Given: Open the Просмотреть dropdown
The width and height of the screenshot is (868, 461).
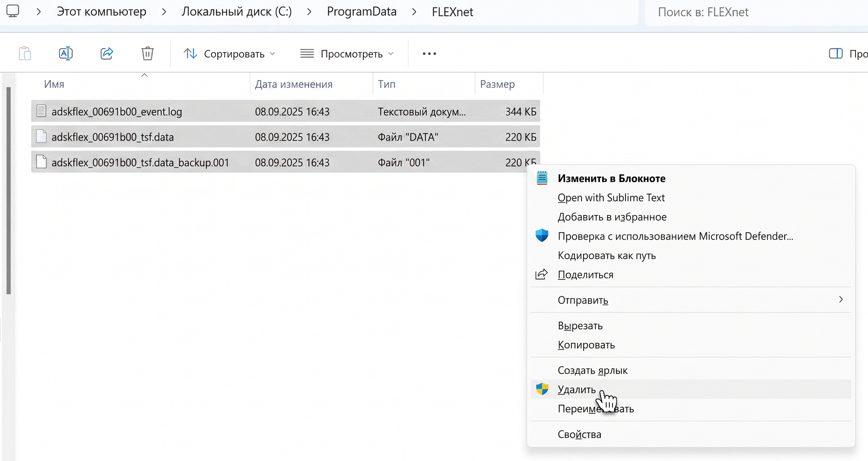Looking at the screenshot, I should click(347, 54).
